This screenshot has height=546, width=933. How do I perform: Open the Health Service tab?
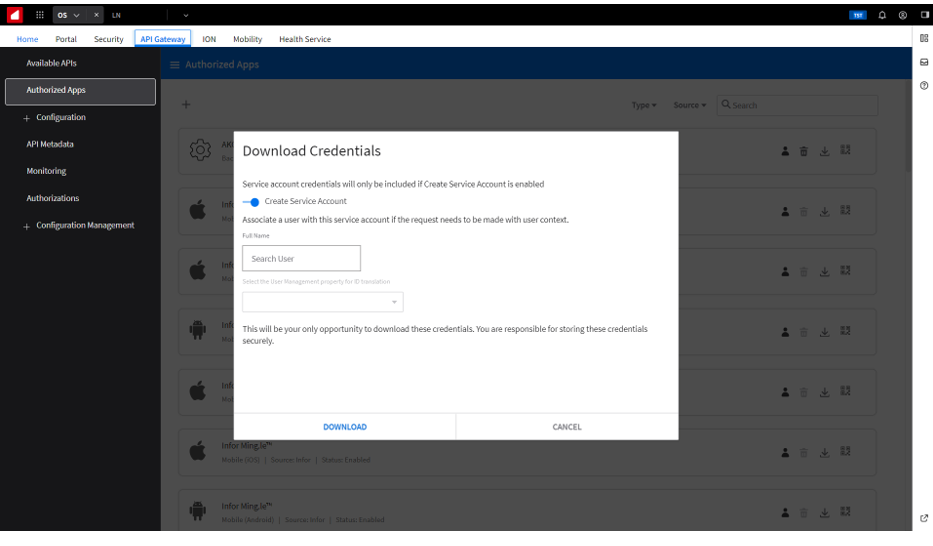tap(305, 39)
